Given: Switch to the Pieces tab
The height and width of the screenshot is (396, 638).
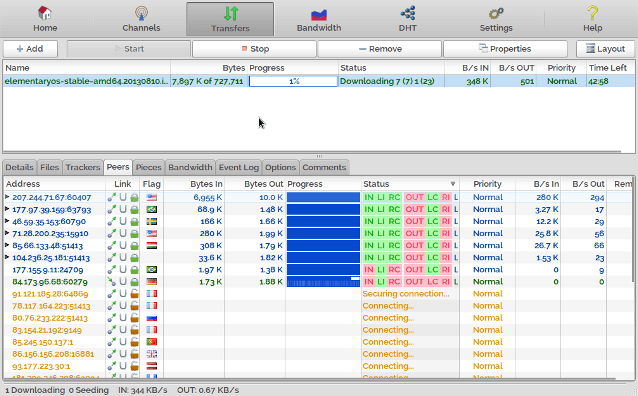Looking at the screenshot, I should pos(149,167).
